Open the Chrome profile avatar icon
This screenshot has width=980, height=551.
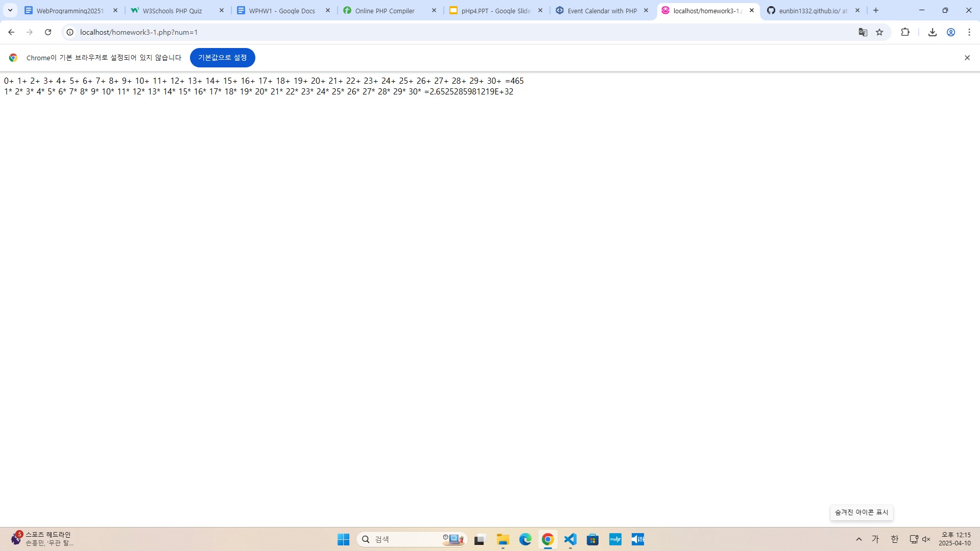point(951,32)
